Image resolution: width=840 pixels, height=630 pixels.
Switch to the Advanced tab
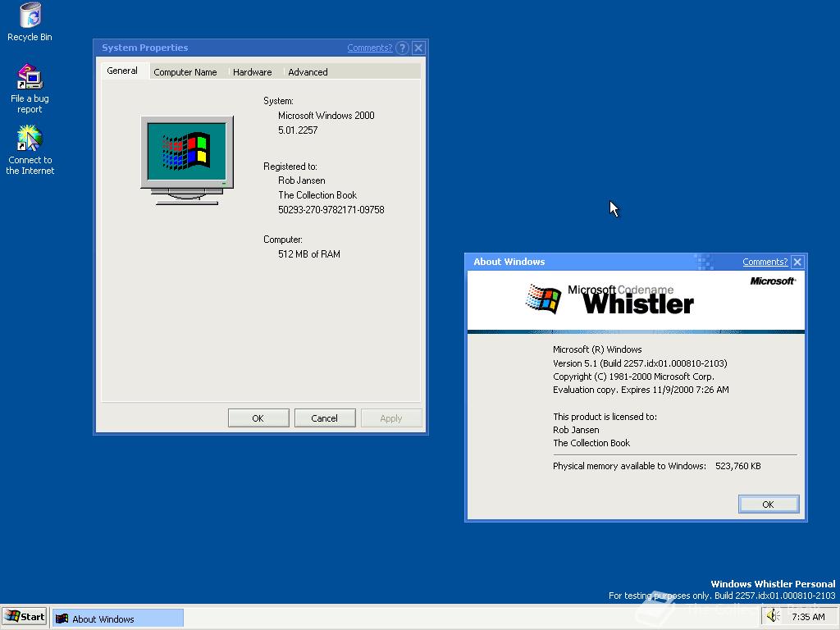pyautogui.click(x=308, y=72)
